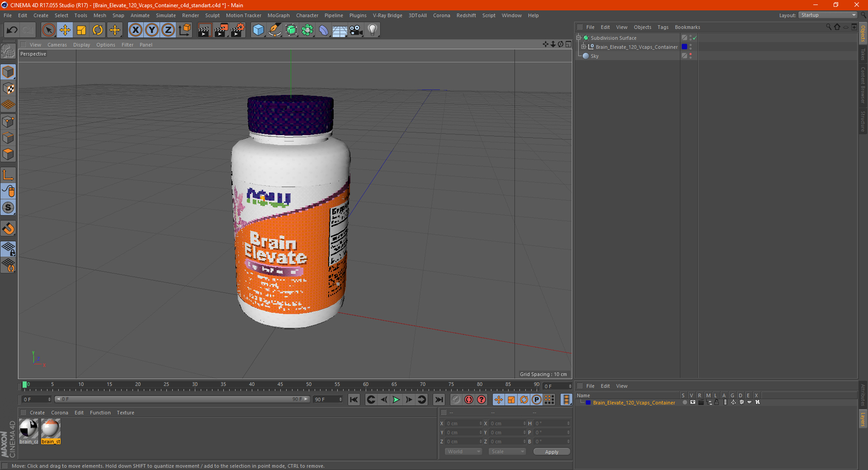Image resolution: width=868 pixels, height=470 pixels.
Task: Toggle Z axis lock
Action: tap(168, 30)
